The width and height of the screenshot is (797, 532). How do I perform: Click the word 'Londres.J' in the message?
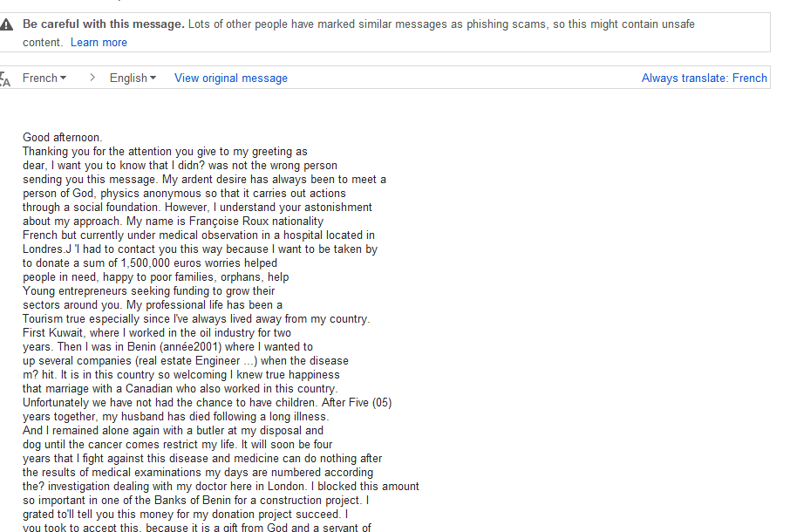pos(47,249)
